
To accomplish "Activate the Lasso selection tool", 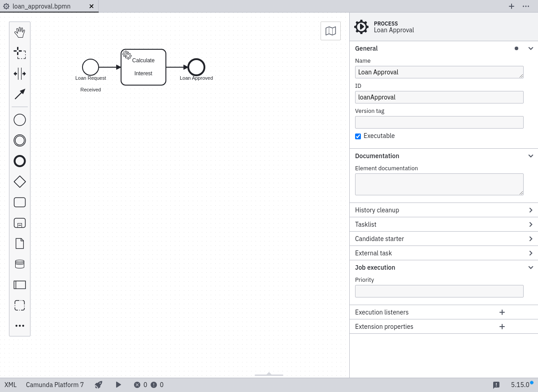I will point(20,53).
